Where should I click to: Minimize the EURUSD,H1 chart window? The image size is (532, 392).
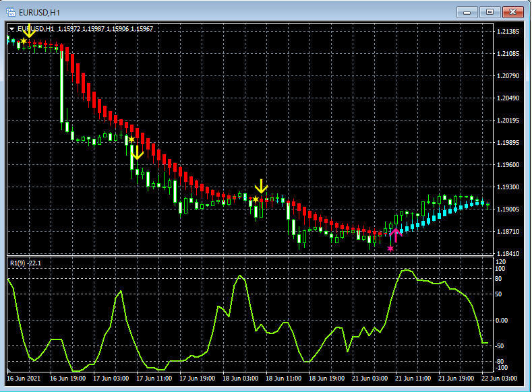click(x=467, y=13)
